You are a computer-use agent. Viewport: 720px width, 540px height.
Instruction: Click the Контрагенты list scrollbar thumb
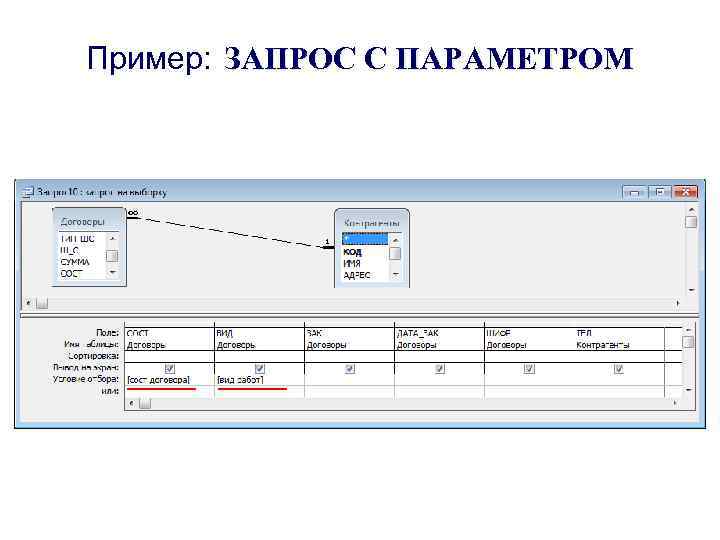pos(395,253)
